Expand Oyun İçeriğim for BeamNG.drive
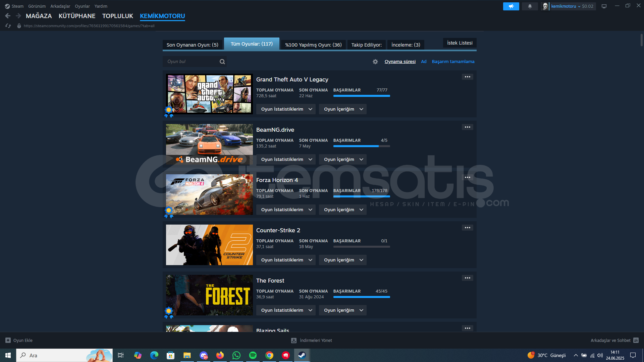This screenshot has height=362, width=644. (343, 160)
